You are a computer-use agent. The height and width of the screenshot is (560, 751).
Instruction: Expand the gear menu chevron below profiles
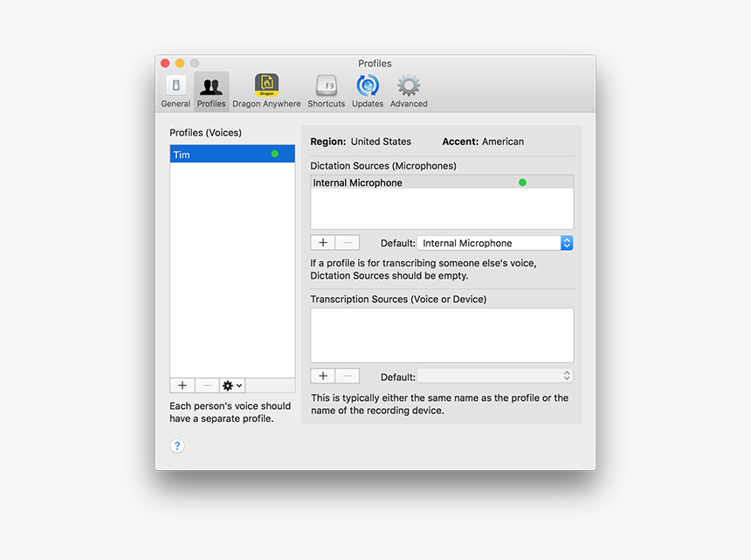coord(238,384)
